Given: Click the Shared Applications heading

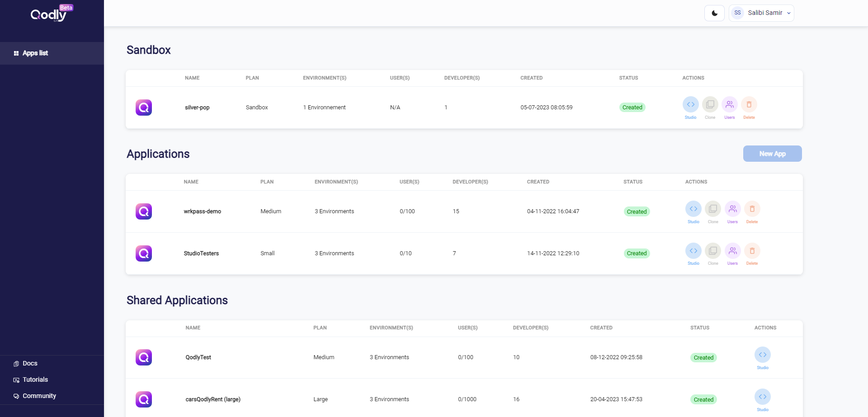Looking at the screenshot, I should pos(177,300).
